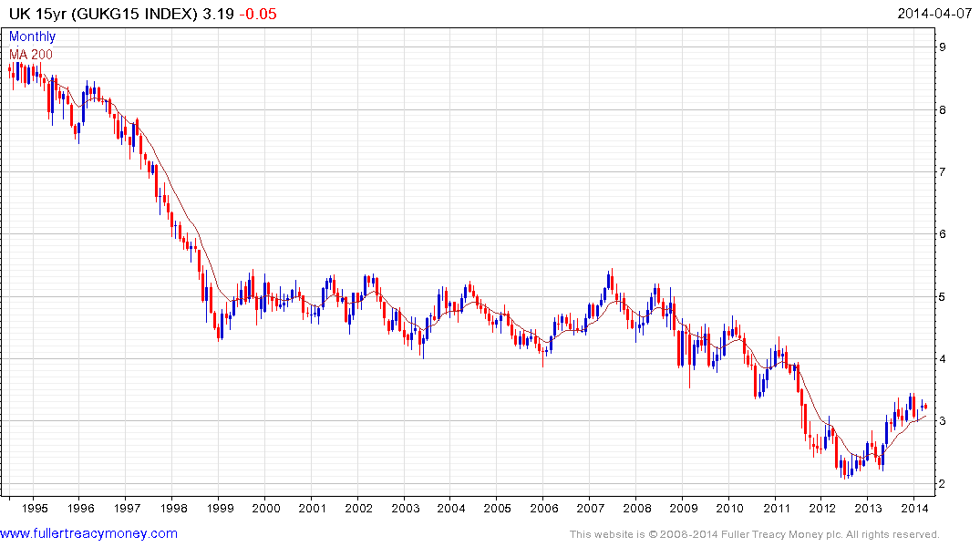Click the 2003 x-axis label
This screenshot has width=980, height=547.
pos(406,508)
